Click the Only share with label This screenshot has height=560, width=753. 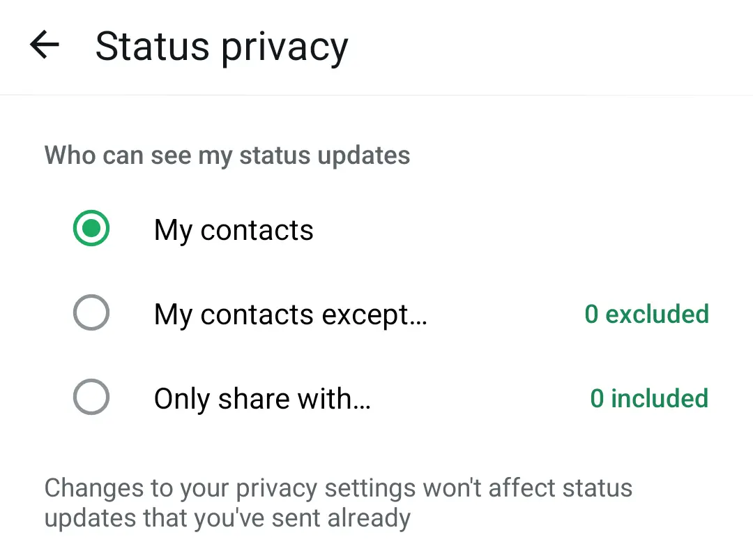(x=262, y=398)
